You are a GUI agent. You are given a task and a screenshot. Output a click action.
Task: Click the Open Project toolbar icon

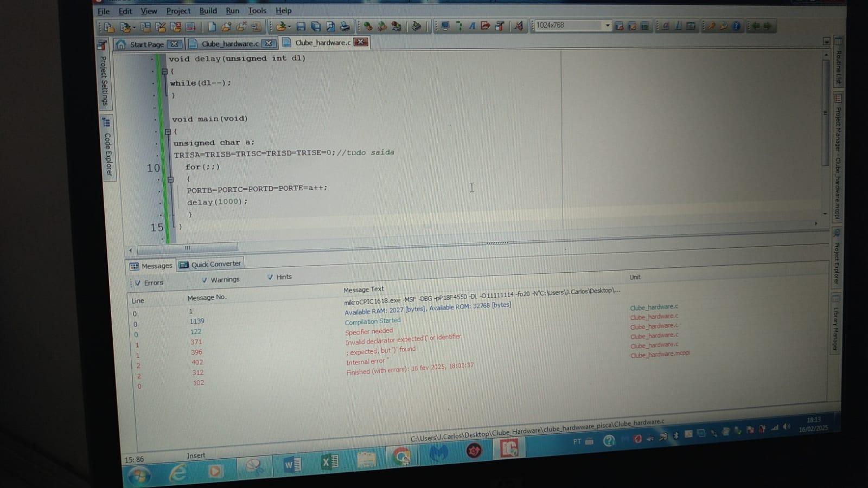point(125,27)
